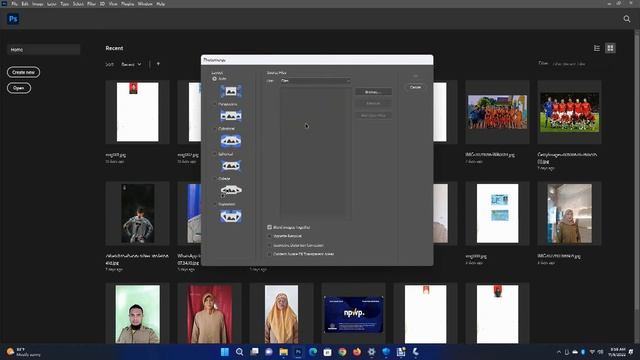Click the Open button in sidebar
The image size is (640, 360).
tap(19, 88)
